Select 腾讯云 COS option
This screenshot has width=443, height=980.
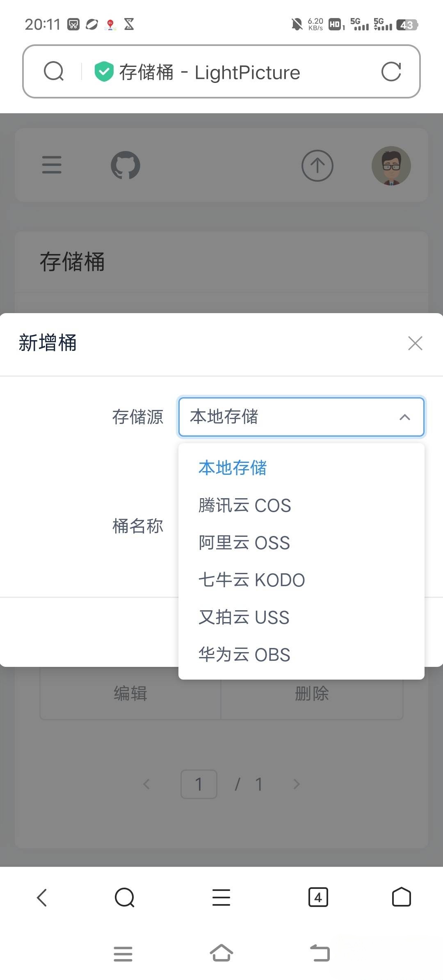(x=301, y=505)
